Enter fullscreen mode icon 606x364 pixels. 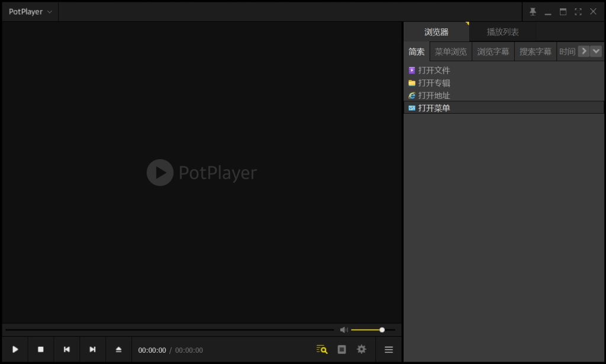(578, 12)
